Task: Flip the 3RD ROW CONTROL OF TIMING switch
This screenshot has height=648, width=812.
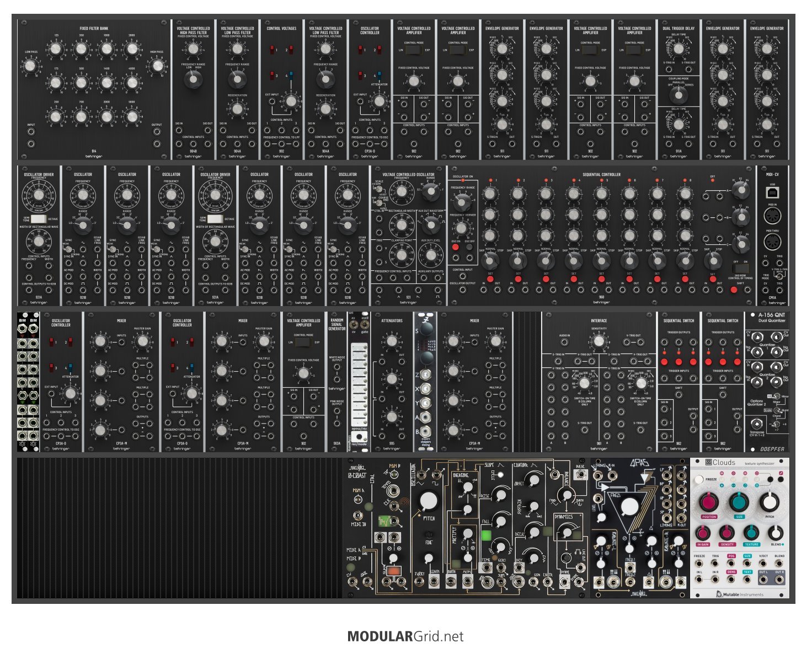Action: click(x=740, y=269)
